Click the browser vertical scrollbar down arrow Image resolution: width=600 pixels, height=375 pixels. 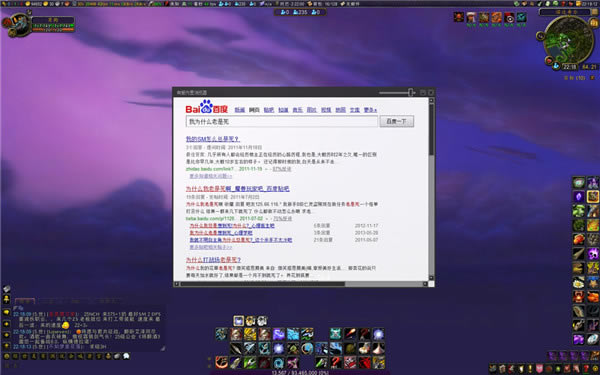[x=431, y=278]
